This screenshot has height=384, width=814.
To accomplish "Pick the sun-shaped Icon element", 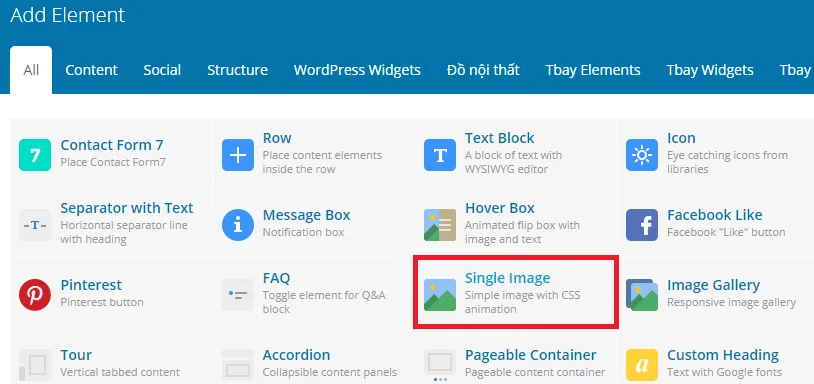I will [x=642, y=155].
